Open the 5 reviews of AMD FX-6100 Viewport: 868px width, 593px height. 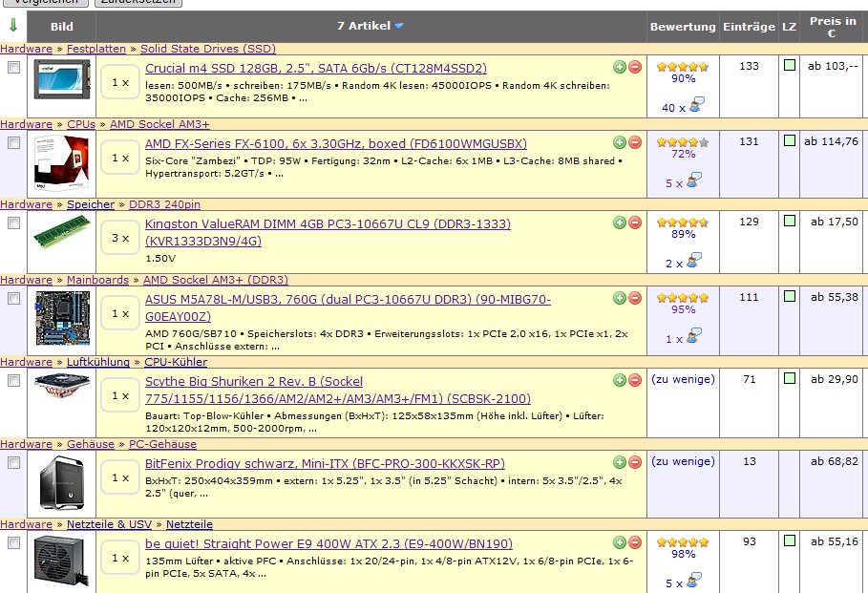click(x=683, y=180)
